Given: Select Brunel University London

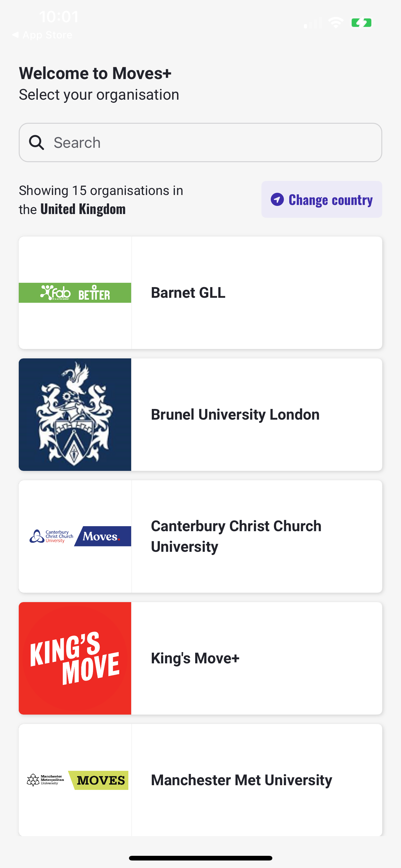Looking at the screenshot, I should [200, 414].
